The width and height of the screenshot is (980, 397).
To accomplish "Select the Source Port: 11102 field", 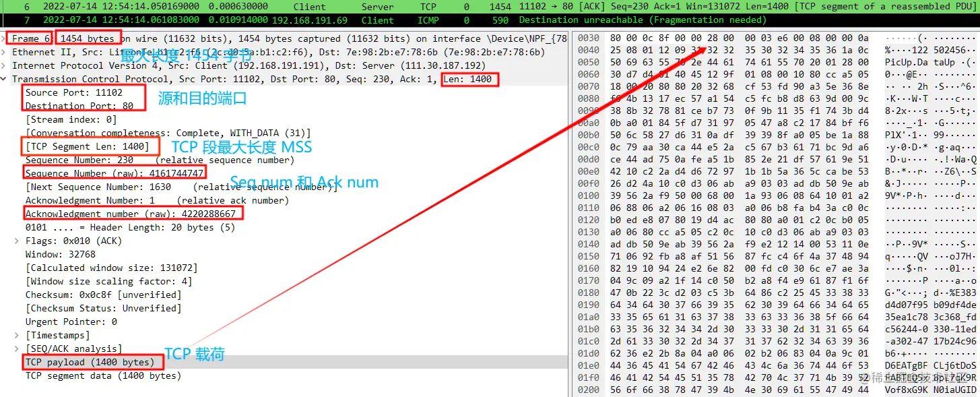I will coord(74,92).
